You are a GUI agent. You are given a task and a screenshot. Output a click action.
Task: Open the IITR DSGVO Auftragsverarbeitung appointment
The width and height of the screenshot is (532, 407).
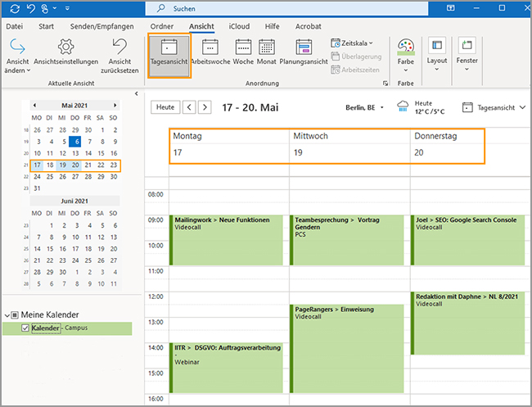(226, 368)
